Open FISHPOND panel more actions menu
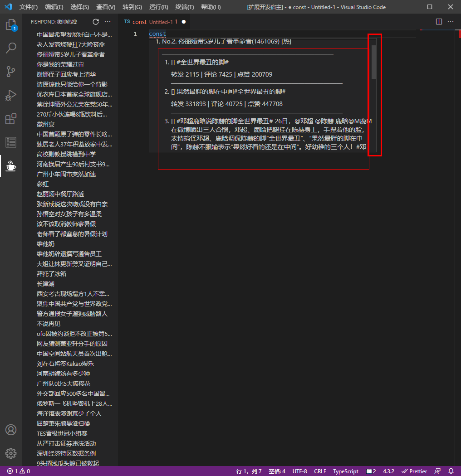The width and height of the screenshot is (461, 476). pyautogui.click(x=108, y=22)
